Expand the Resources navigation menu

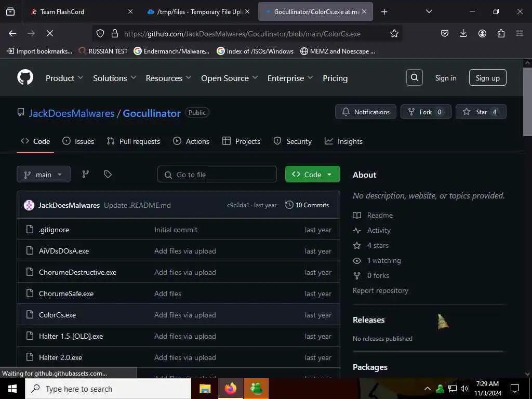click(x=169, y=78)
